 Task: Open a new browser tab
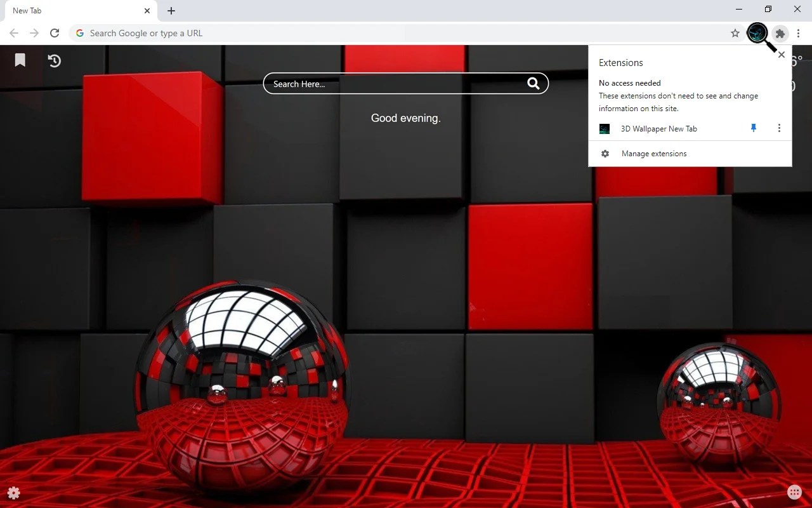click(171, 10)
